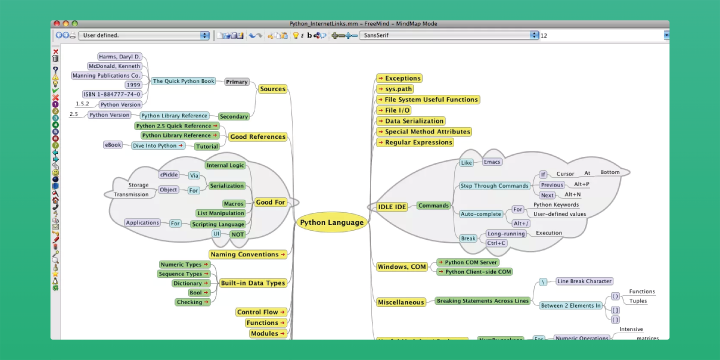
Task: Select the Python Client-side COM node
Action: pyautogui.click(x=474, y=272)
